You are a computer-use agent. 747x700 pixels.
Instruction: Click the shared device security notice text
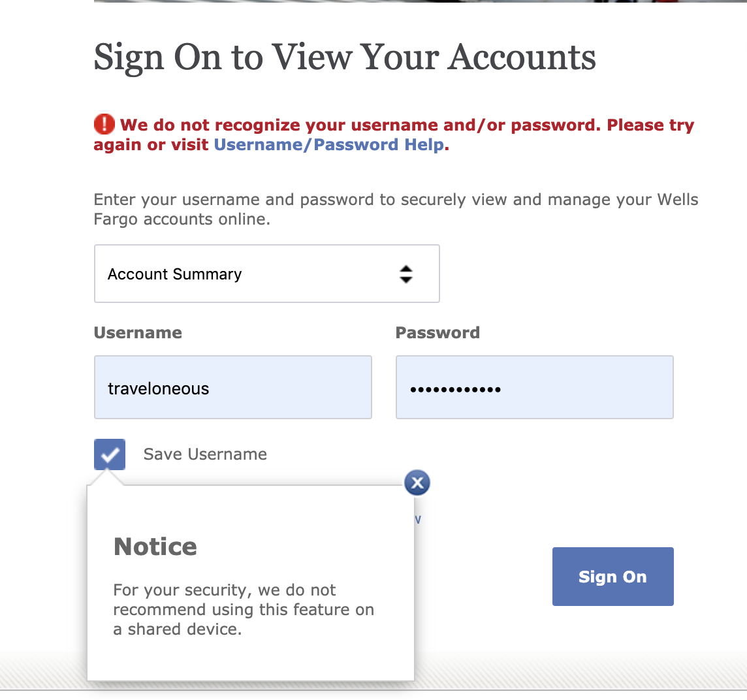click(x=244, y=610)
